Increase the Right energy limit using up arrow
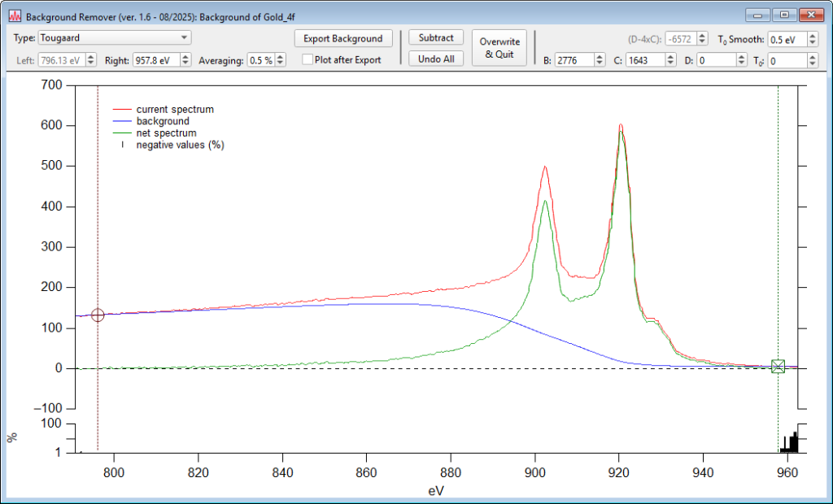The height and width of the screenshot is (504, 833). pos(186,56)
